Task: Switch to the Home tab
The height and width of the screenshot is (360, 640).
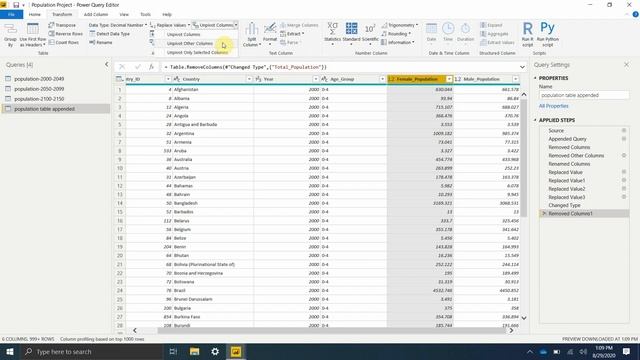Action: click(x=35, y=14)
